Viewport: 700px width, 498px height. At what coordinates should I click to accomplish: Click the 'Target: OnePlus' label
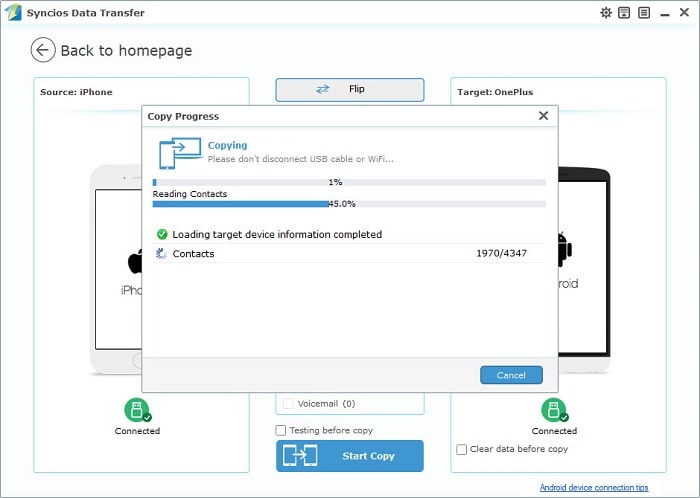pyautogui.click(x=495, y=92)
